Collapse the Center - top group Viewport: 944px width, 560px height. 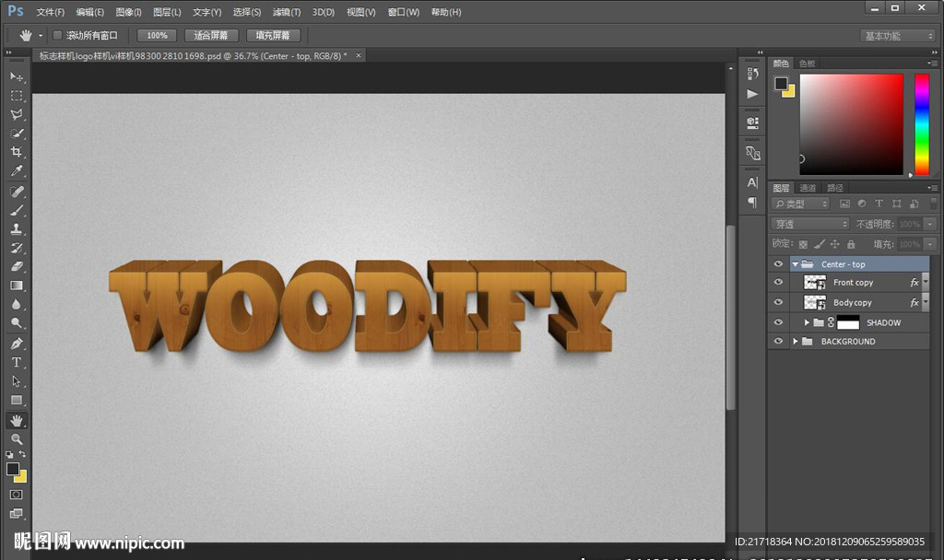tap(796, 264)
